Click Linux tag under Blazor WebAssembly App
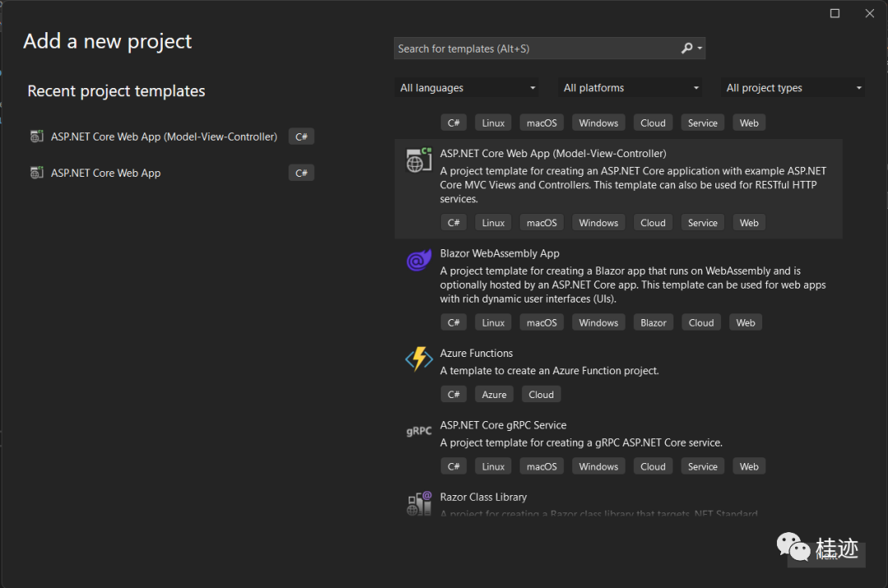Image resolution: width=888 pixels, height=588 pixels. tap(493, 322)
